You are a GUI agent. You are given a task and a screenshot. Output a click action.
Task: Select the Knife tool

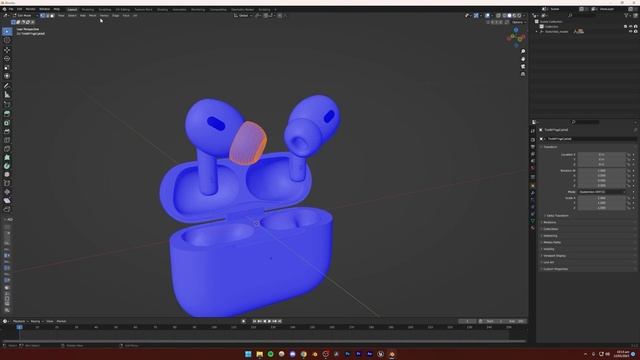[7, 149]
